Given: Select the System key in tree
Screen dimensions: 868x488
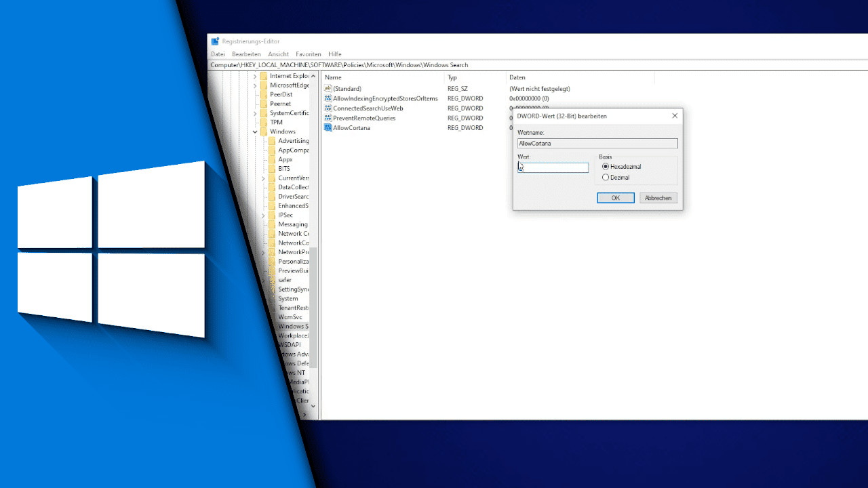Looking at the screenshot, I should [288, 299].
